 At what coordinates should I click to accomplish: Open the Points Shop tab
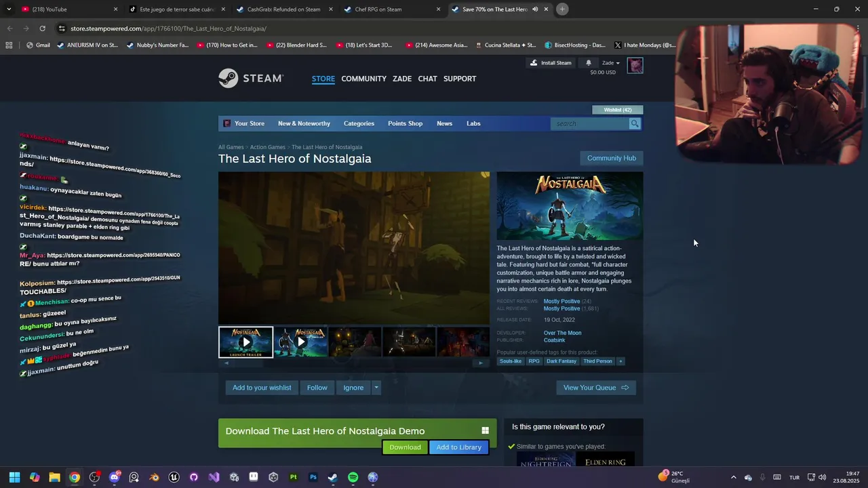[x=405, y=123]
